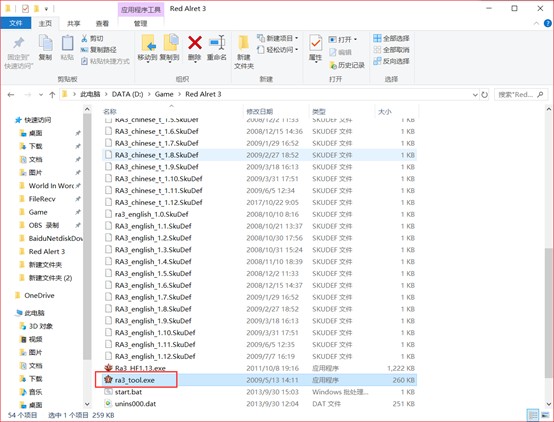Expand the address bar history dropdown

475,95
